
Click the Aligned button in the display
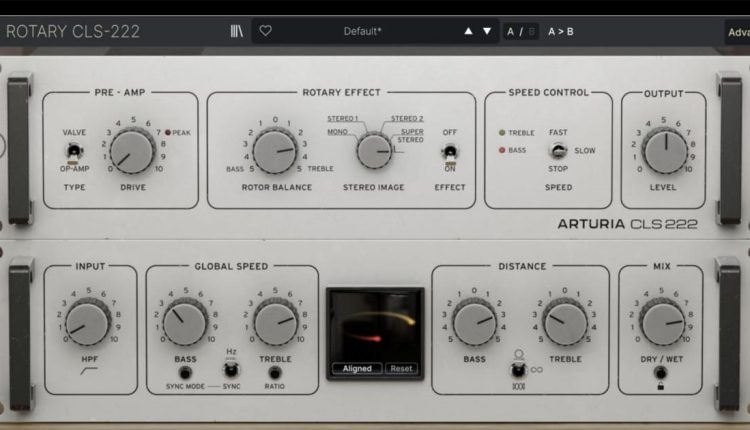tap(357, 368)
